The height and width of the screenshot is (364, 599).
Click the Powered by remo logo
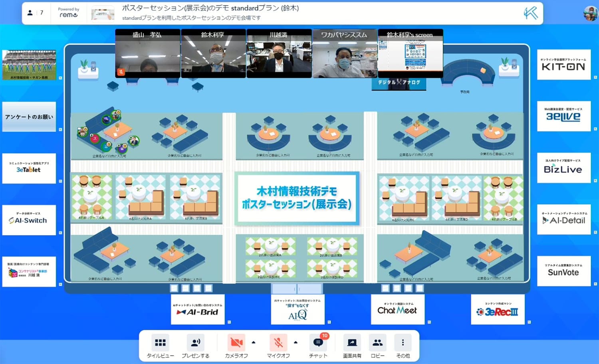(69, 13)
